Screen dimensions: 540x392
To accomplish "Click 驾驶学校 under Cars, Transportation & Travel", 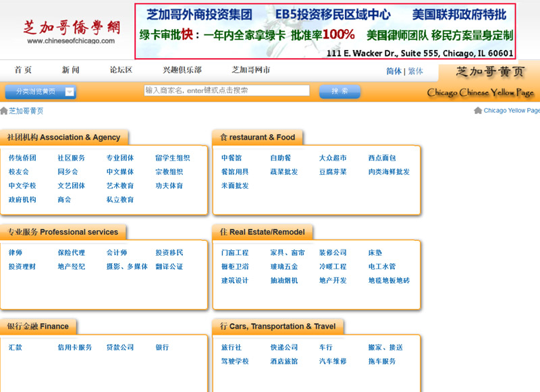I will coord(235,361).
